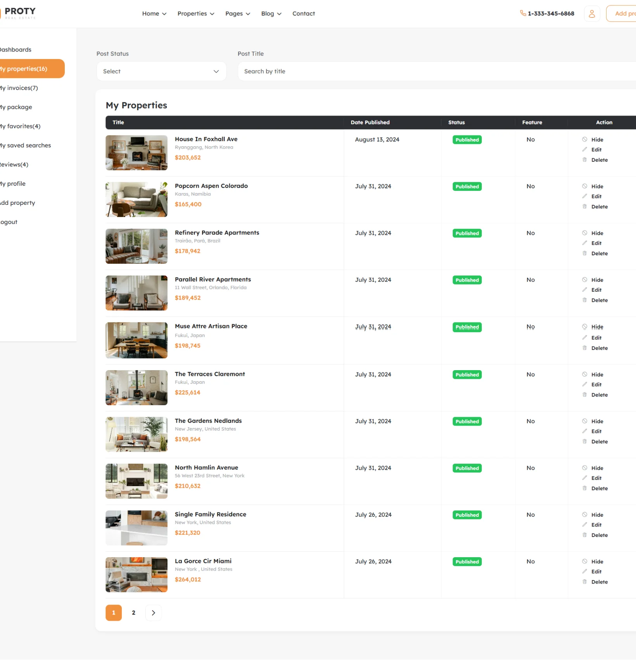Open My invoices in sidebar
636x672 pixels.
(x=19, y=88)
